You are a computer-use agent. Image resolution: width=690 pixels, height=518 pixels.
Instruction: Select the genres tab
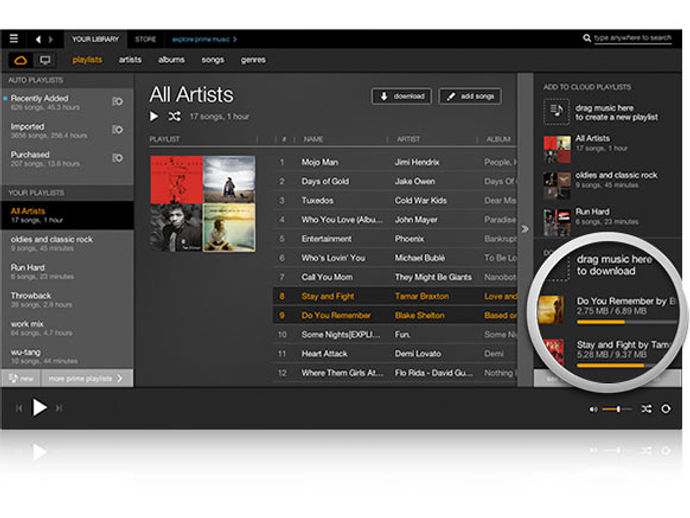(253, 60)
